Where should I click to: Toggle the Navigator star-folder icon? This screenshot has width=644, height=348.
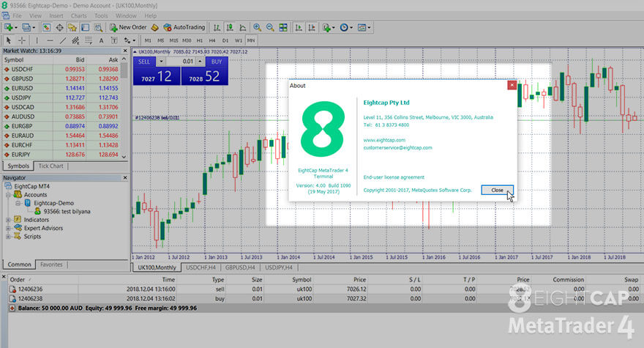[72, 28]
